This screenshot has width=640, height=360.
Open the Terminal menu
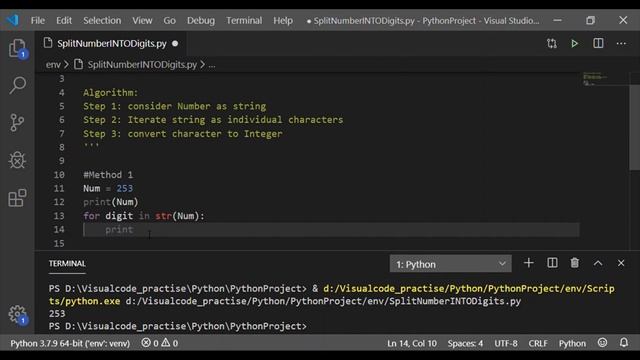pyautogui.click(x=244, y=20)
